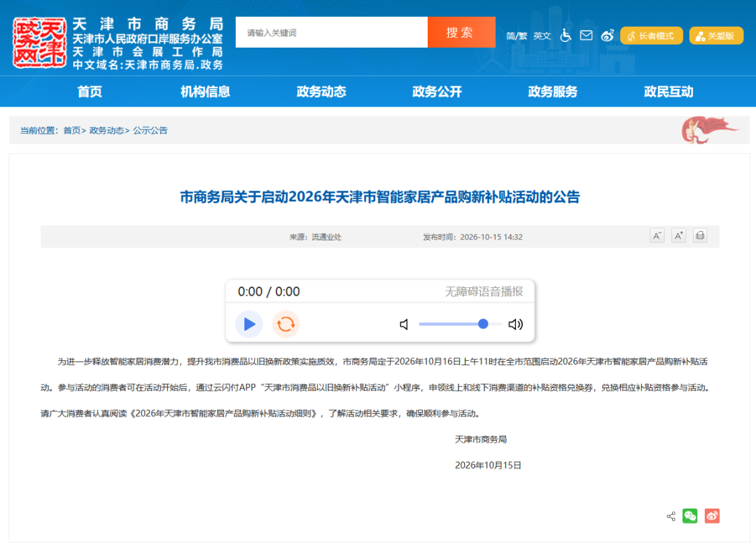Click header text 天津市商务局
The height and width of the screenshot is (545, 756).
tap(148, 24)
